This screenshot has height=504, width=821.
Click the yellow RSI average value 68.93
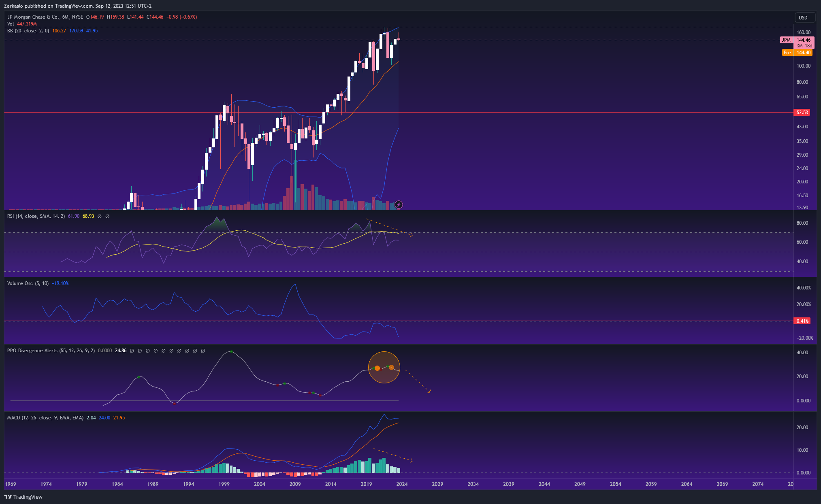point(88,216)
